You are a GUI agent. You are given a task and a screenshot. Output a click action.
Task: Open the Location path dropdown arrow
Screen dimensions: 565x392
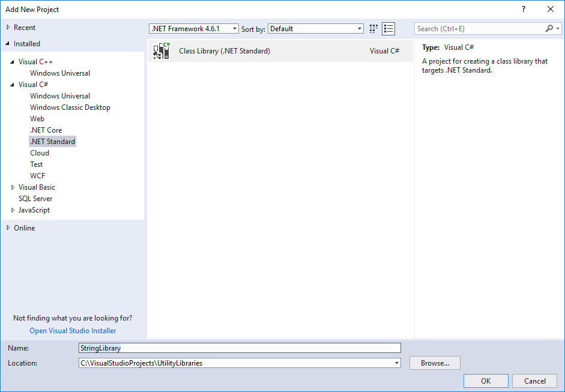396,363
